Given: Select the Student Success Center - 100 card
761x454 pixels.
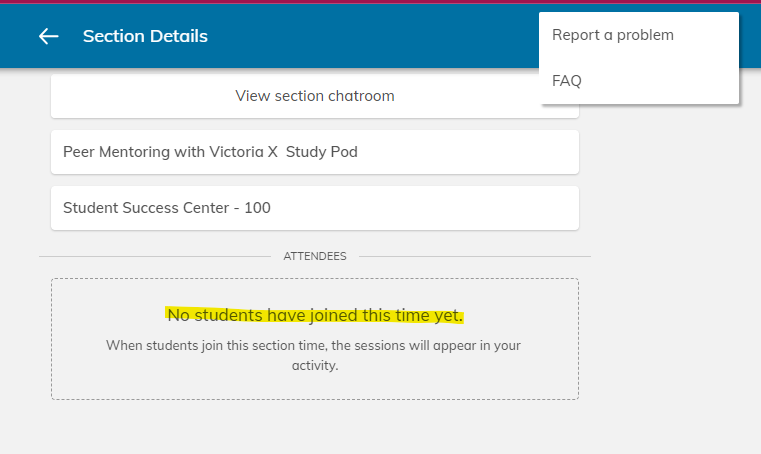Looking at the screenshot, I should (x=166, y=208).
